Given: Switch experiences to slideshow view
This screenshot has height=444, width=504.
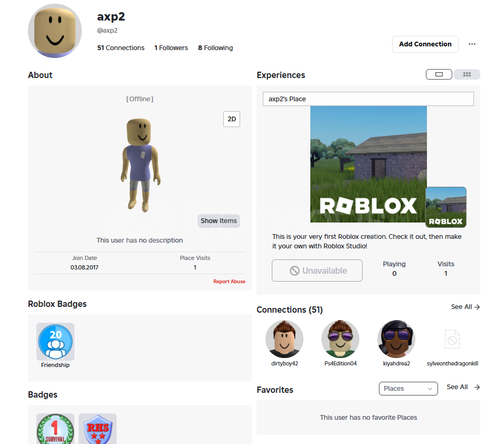Looking at the screenshot, I should (439, 74).
